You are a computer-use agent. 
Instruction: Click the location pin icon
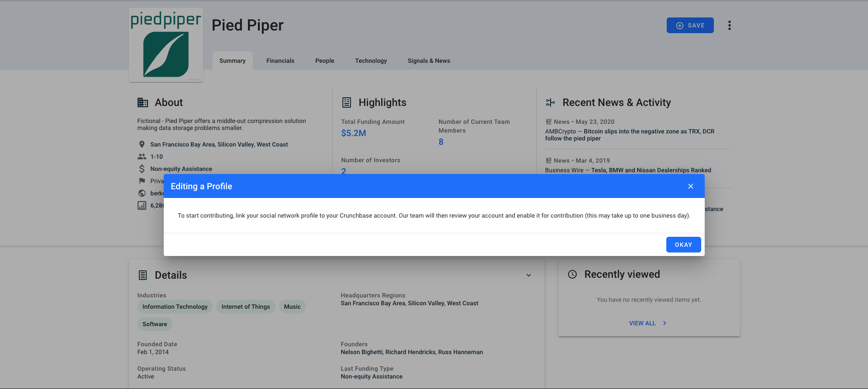(x=142, y=144)
